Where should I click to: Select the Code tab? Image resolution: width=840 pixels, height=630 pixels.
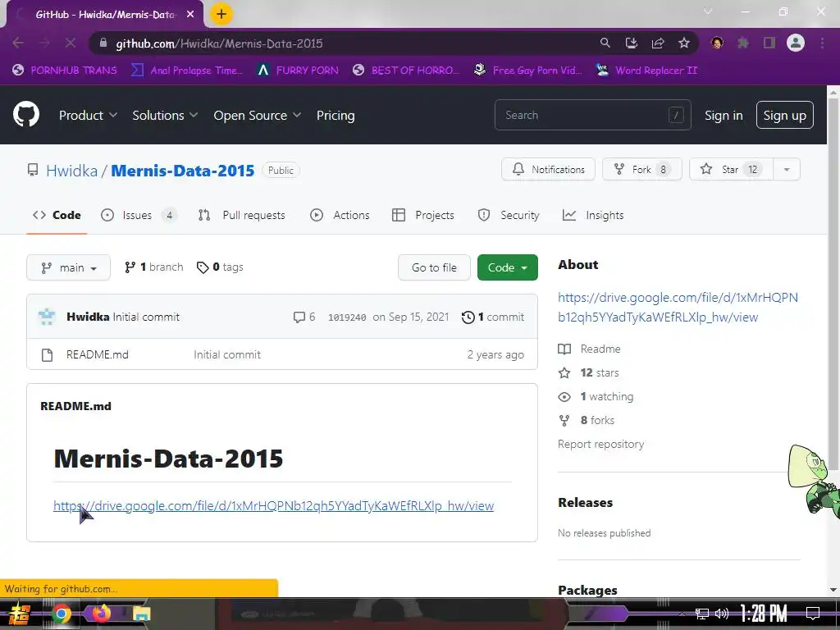point(57,215)
